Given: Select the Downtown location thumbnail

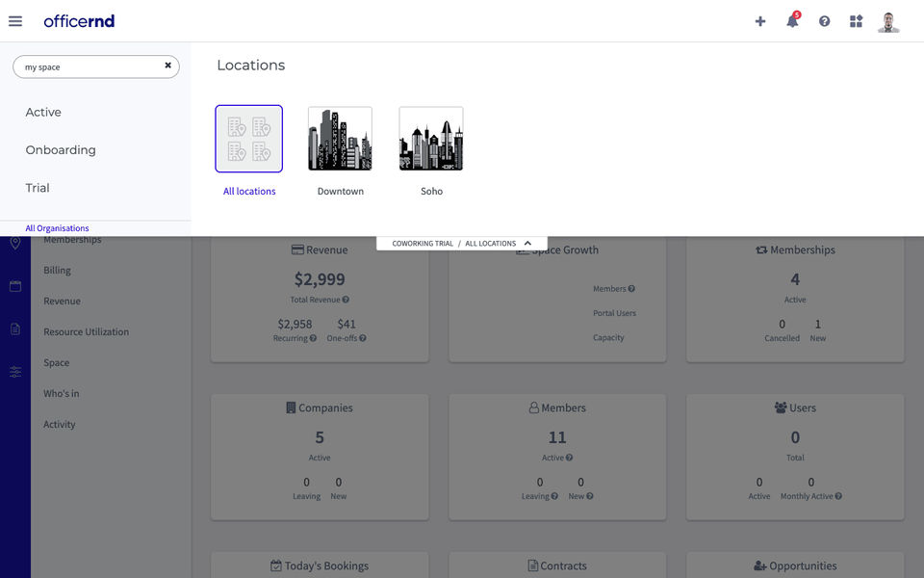Looking at the screenshot, I should point(340,139).
